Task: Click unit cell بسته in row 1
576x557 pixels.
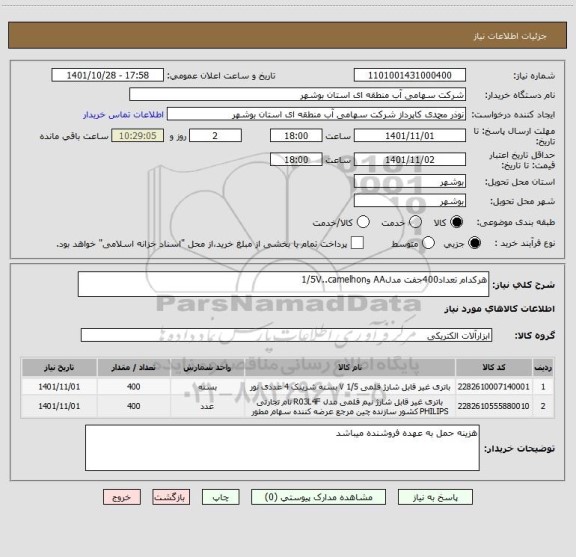Action: [x=207, y=387]
